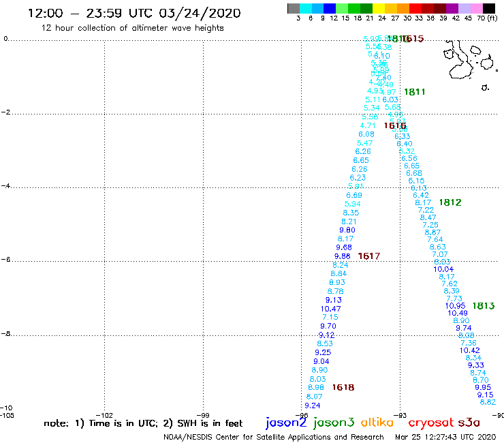Click the green time label 1811

(415, 92)
